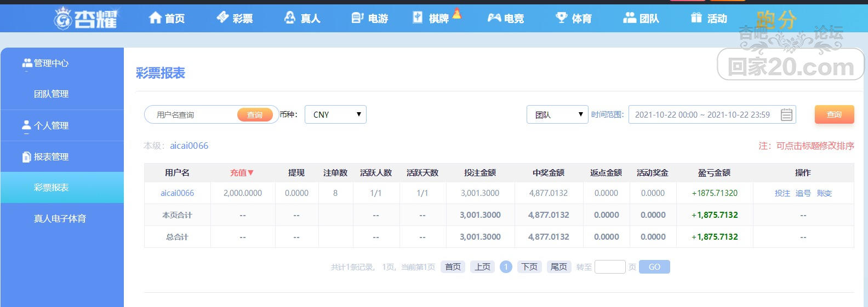Sort table by 充值 column header
The width and height of the screenshot is (868, 307).
tap(242, 172)
